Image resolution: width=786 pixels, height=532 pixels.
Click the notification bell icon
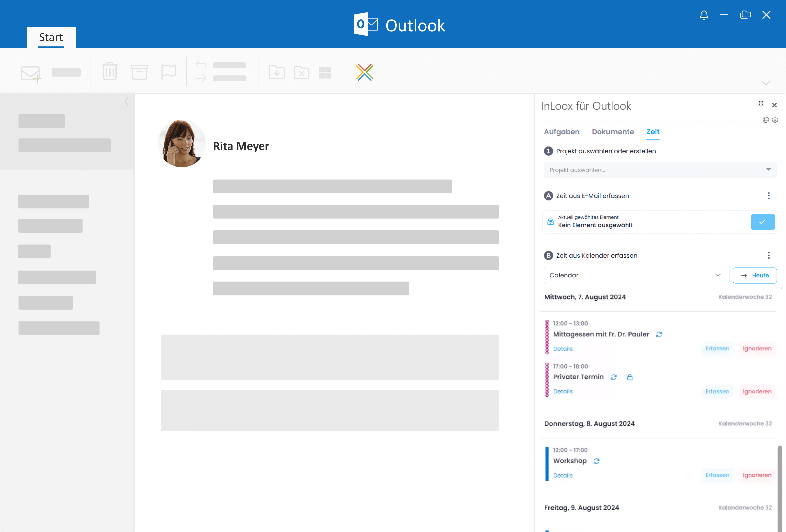pos(704,15)
